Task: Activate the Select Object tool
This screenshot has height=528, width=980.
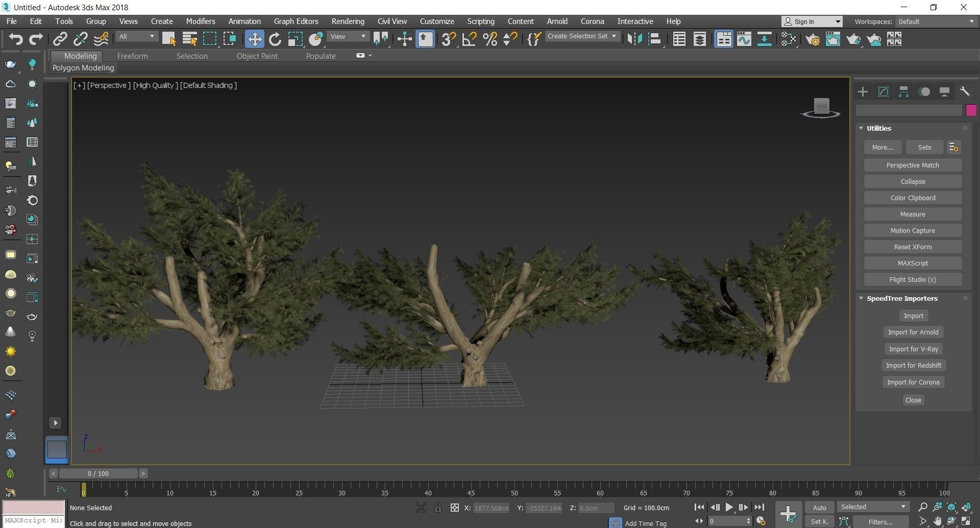Action: (x=169, y=39)
